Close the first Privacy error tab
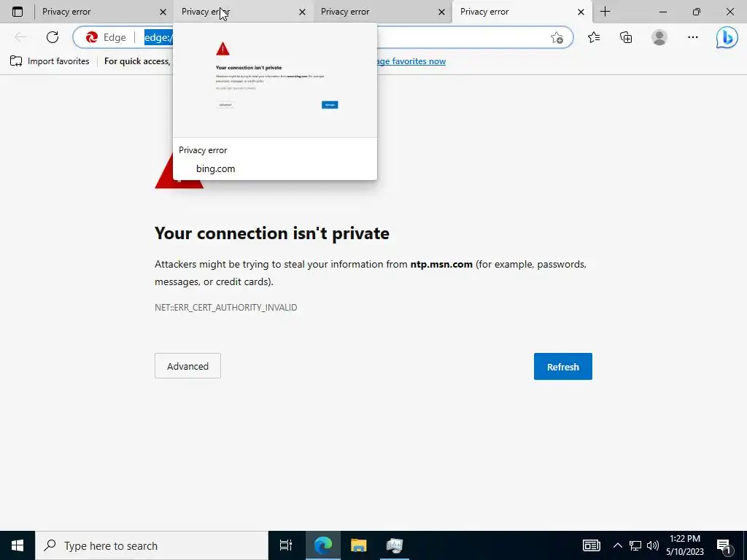 click(163, 12)
